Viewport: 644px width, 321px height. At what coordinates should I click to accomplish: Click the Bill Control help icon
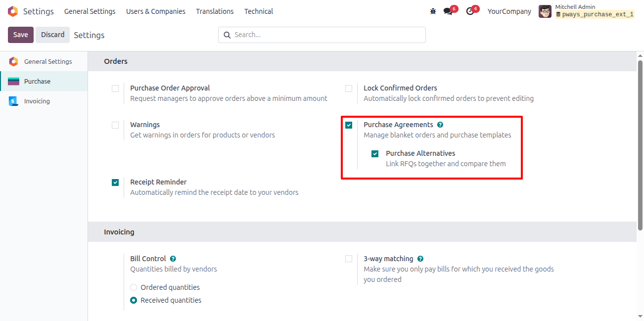pyautogui.click(x=173, y=259)
